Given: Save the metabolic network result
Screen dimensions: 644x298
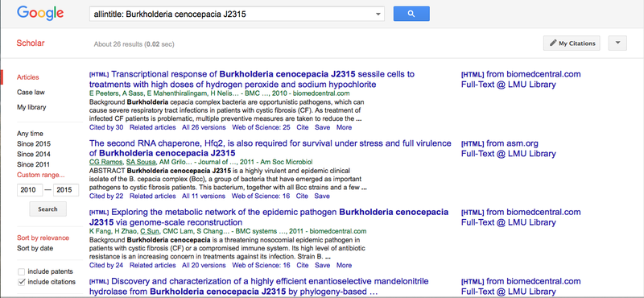Looking at the screenshot, I should pos(322,265).
